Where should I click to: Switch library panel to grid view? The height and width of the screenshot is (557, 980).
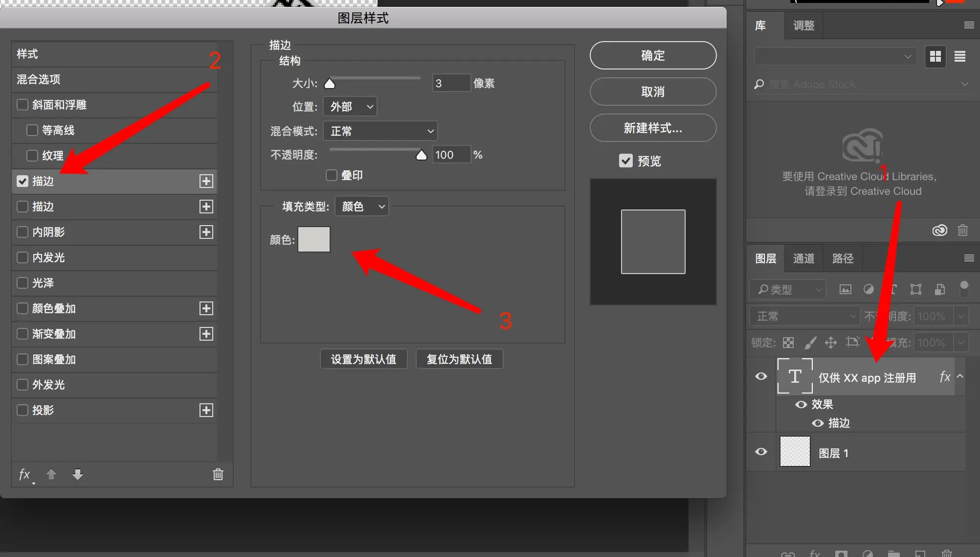point(935,57)
